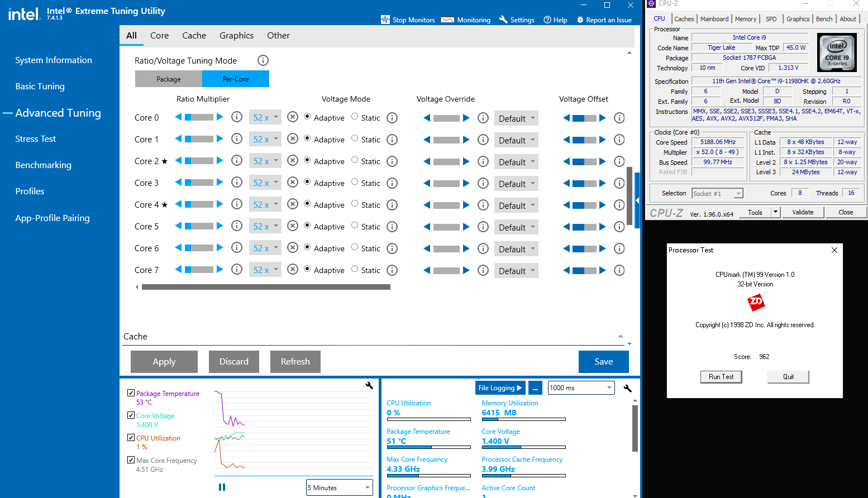Switch to the Graphics tab

point(236,35)
